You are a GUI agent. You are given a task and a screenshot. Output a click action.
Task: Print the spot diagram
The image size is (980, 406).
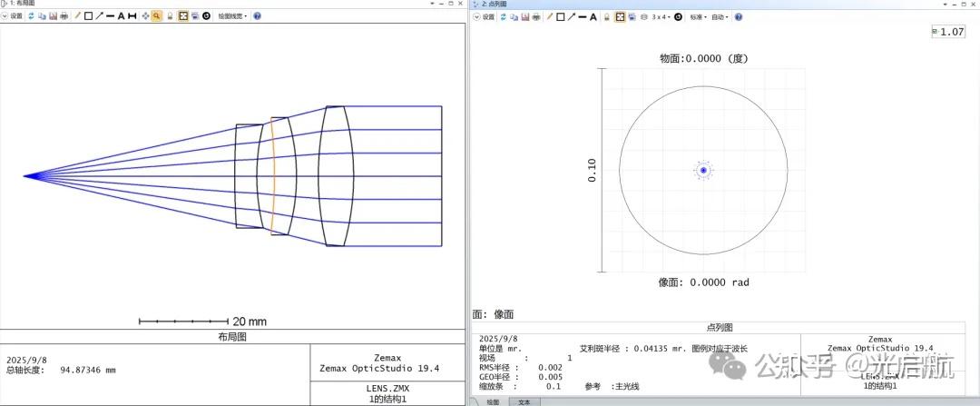pyautogui.click(x=536, y=17)
